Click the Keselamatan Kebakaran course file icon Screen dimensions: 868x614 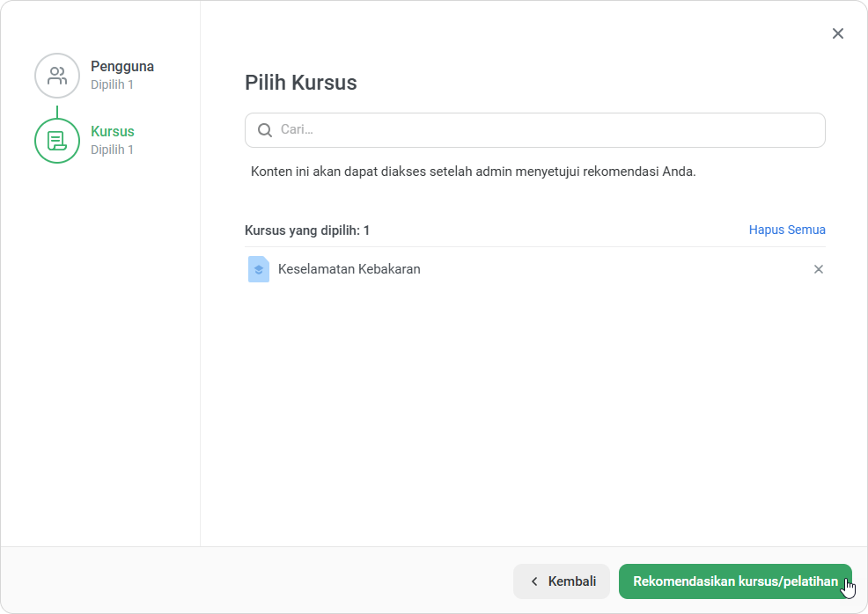tap(259, 269)
